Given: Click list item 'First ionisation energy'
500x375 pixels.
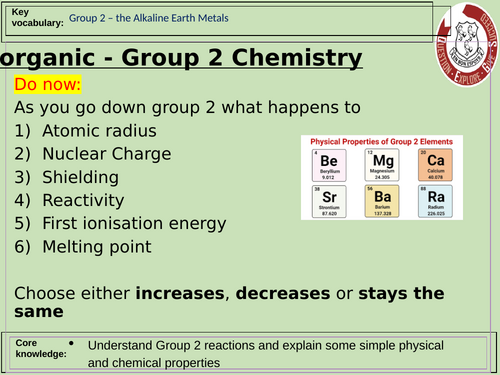Looking at the screenshot, I should [134, 224].
